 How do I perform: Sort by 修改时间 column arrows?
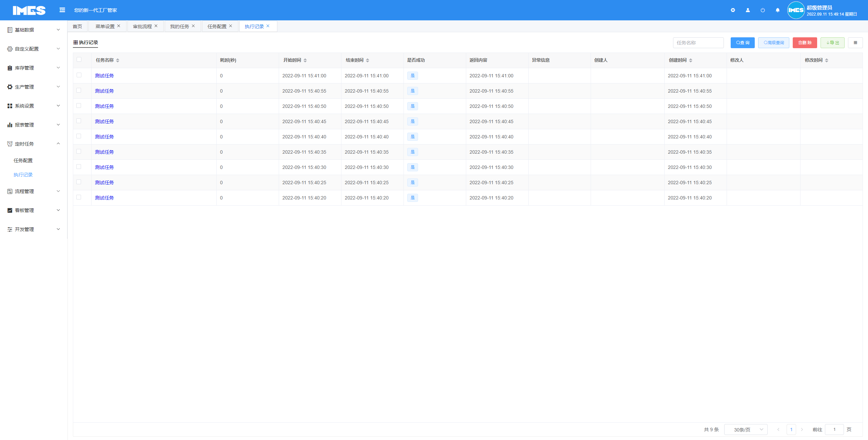click(x=827, y=60)
